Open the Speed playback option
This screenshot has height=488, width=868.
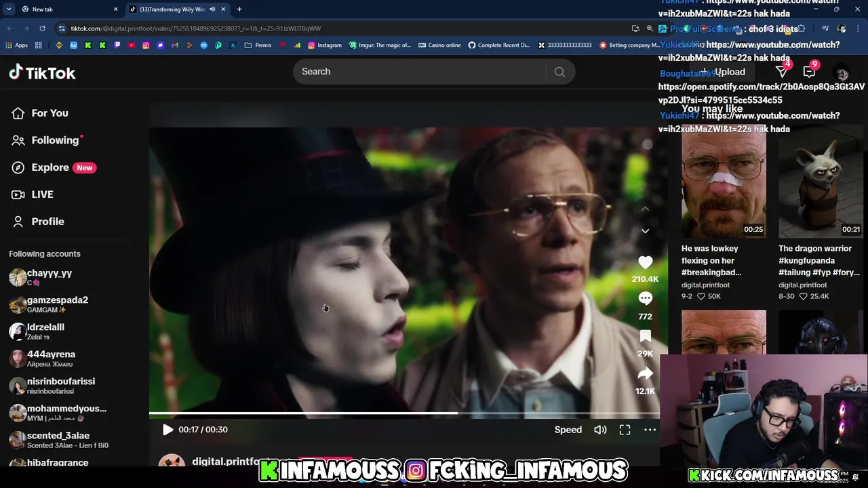point(568,430)
